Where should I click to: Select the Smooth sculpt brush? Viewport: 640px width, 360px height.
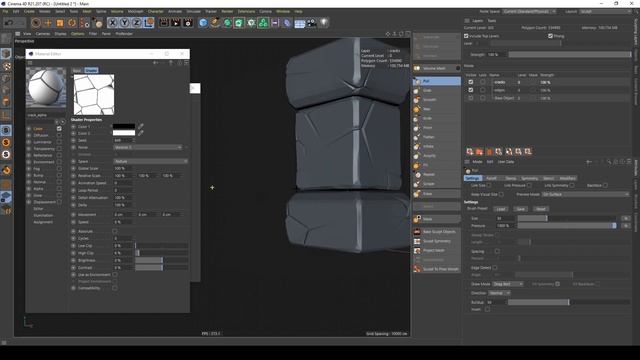(437, 100)
